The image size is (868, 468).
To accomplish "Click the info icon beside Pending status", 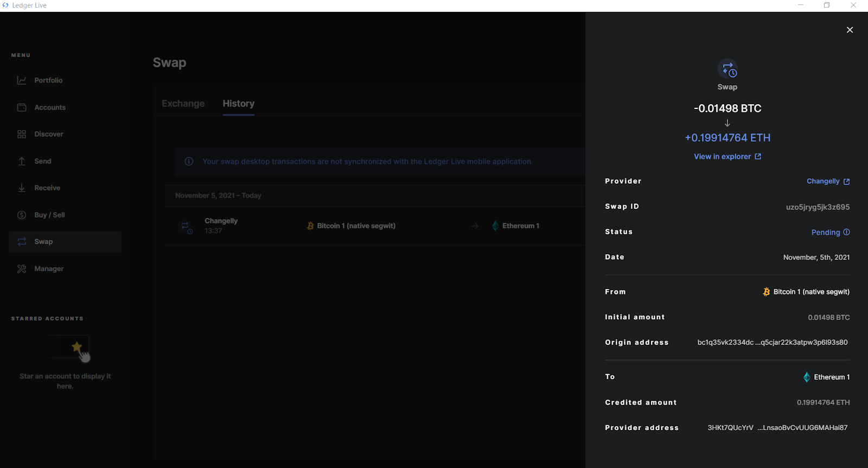I will point(846,232).
